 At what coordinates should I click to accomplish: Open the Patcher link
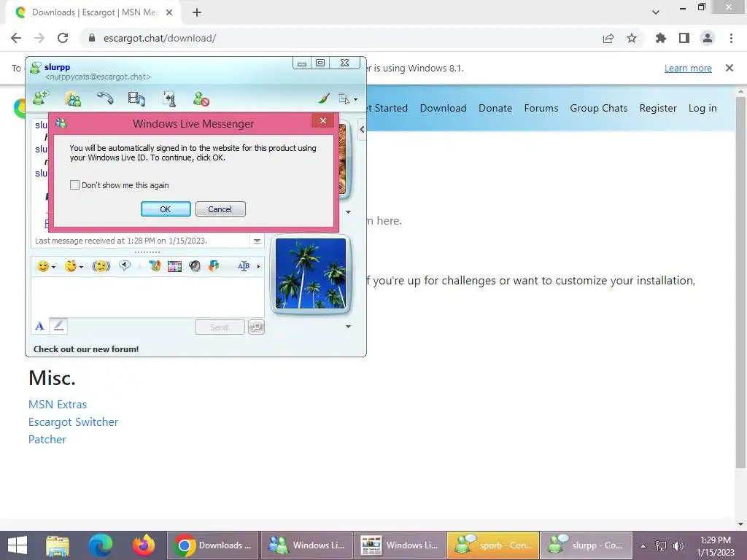tap(47, 440)
